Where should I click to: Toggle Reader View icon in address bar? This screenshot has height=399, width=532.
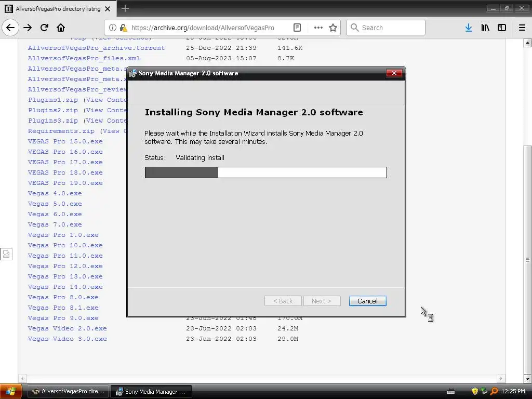[x=297, y=28]
